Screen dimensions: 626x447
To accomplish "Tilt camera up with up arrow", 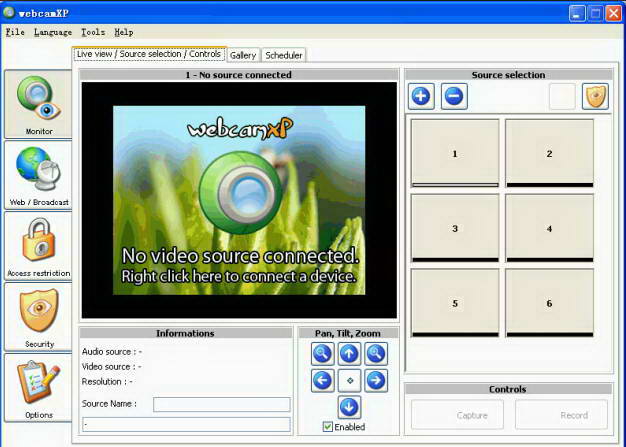I will click(349, 354).
